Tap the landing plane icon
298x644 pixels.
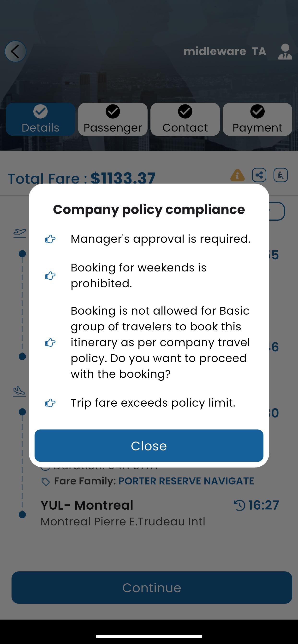click(x=19, y=391)
